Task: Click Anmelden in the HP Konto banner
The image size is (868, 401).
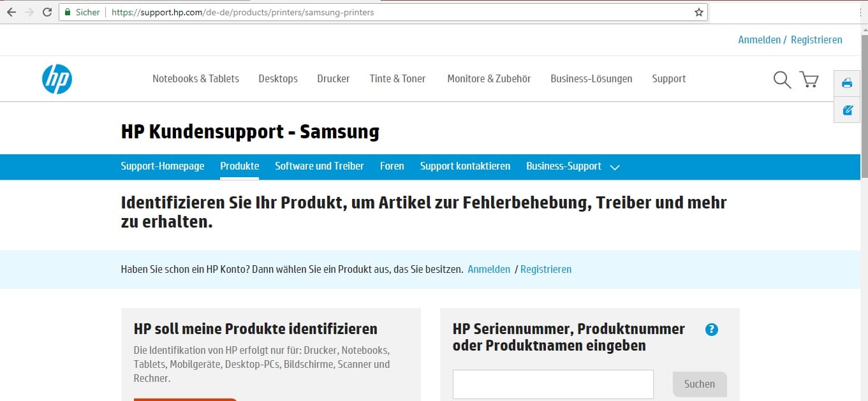Action: point(489,269)
